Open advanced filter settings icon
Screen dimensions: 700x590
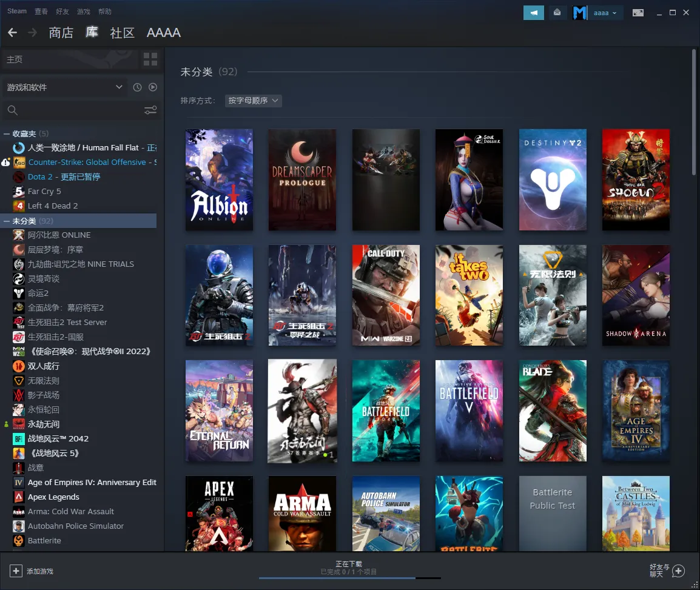pyautogui.click(x=150, y=110)
